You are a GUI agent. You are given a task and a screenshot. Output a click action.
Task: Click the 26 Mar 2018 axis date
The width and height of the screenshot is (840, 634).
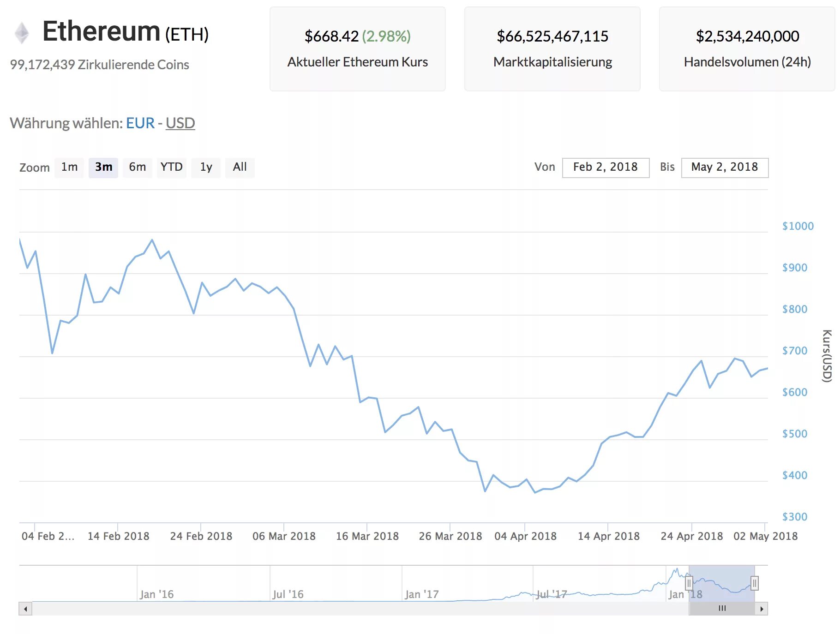[x=450, y=536]
